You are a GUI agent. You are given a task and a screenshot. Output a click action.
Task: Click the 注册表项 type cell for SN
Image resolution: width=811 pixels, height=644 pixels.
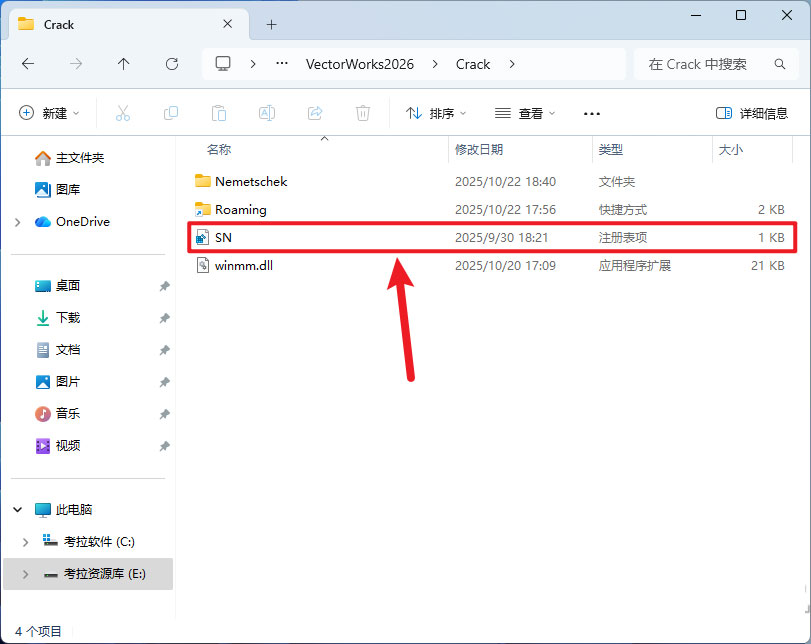623,237
